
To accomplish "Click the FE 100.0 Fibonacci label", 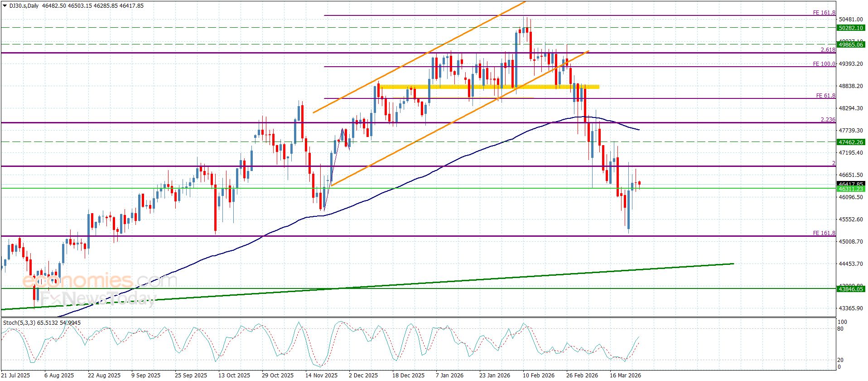I will [x=824, y=64].
